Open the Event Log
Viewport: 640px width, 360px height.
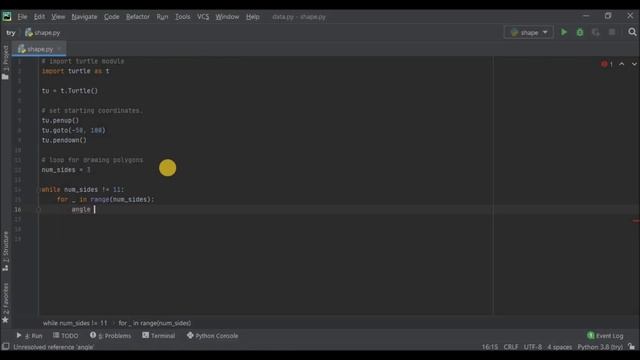(605, 336)
